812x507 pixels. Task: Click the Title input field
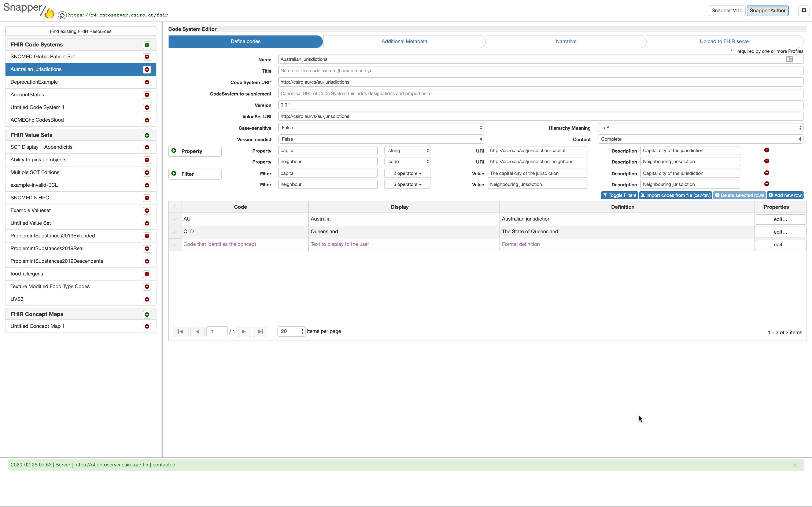[x=540, y=71]
